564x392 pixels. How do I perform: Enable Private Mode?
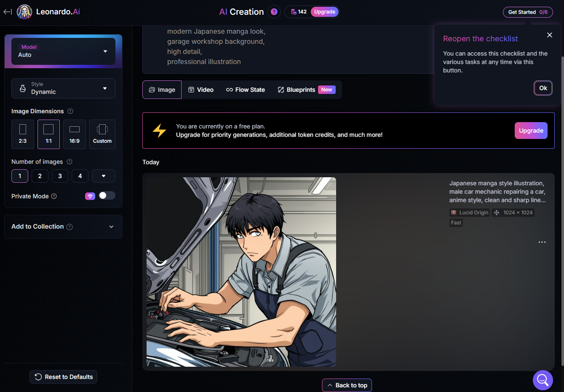tap(107, 195)
